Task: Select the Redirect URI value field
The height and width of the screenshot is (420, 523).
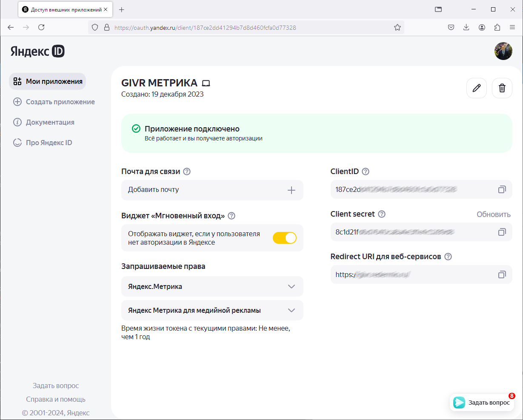Action: click(x=421, y=274)
